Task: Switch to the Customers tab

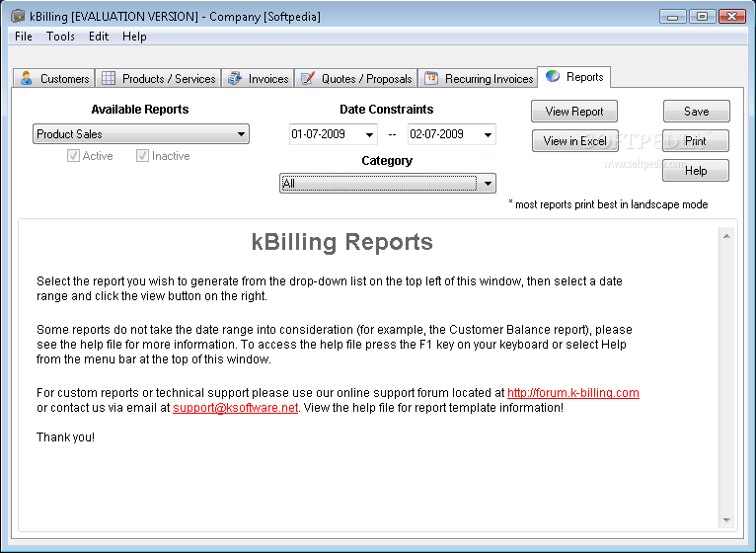Action: 54,78
